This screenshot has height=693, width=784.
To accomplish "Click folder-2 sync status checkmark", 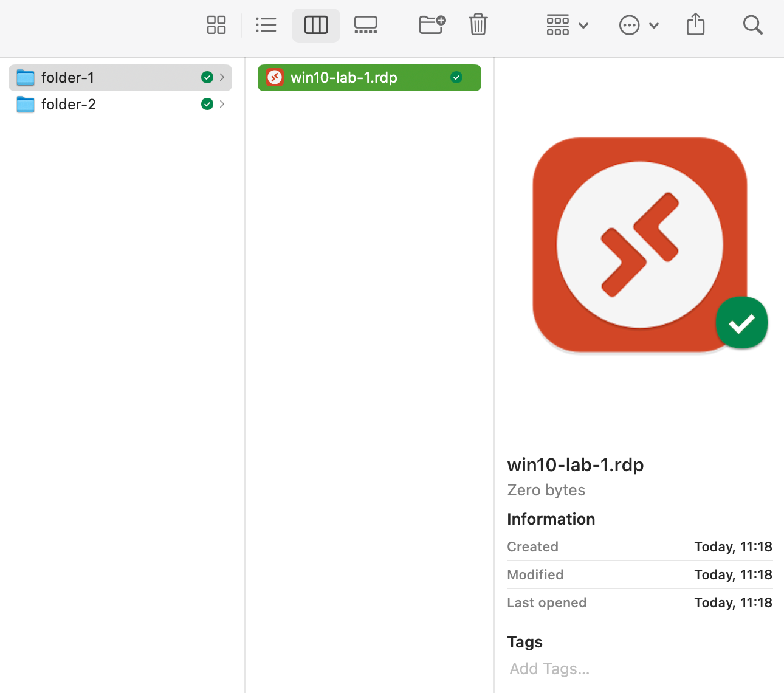I will [207, 104].
